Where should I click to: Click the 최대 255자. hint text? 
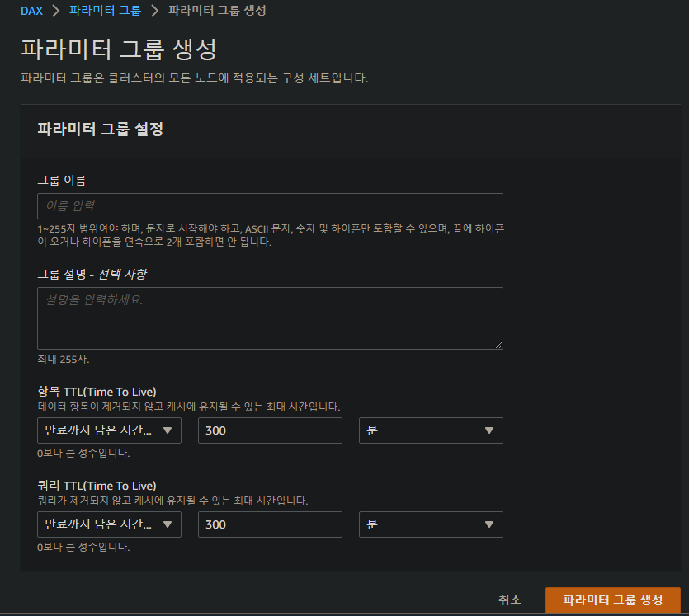pos(64,360)
